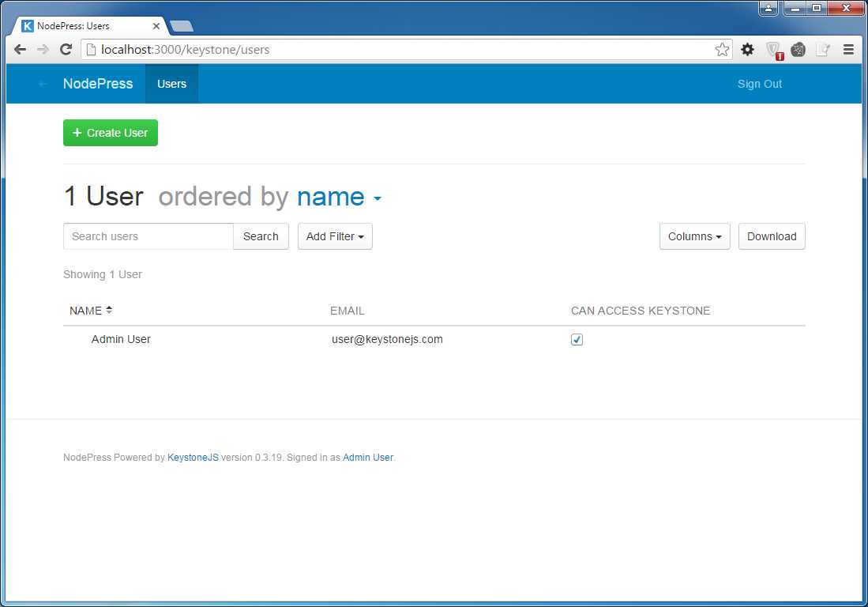Open Chrome's hamburger menu
This screenshot has width=868, height=607.
848,49
